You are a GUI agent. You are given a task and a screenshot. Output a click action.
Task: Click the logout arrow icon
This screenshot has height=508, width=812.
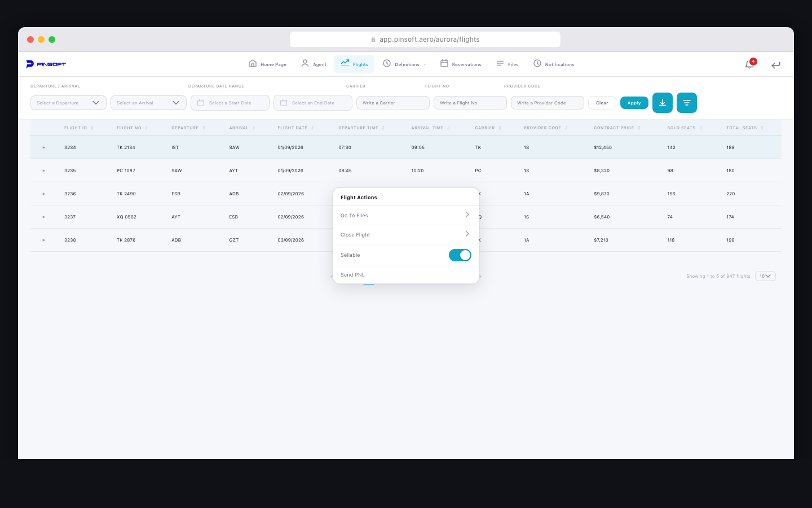[776, 65]
